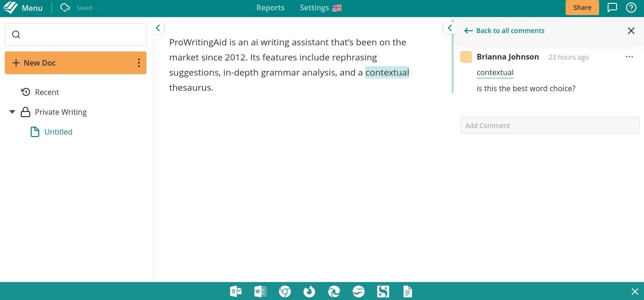Collapse the comments panel chevron
The height and width of the screenshot is (300, 644).
click(x=449, y=28)
